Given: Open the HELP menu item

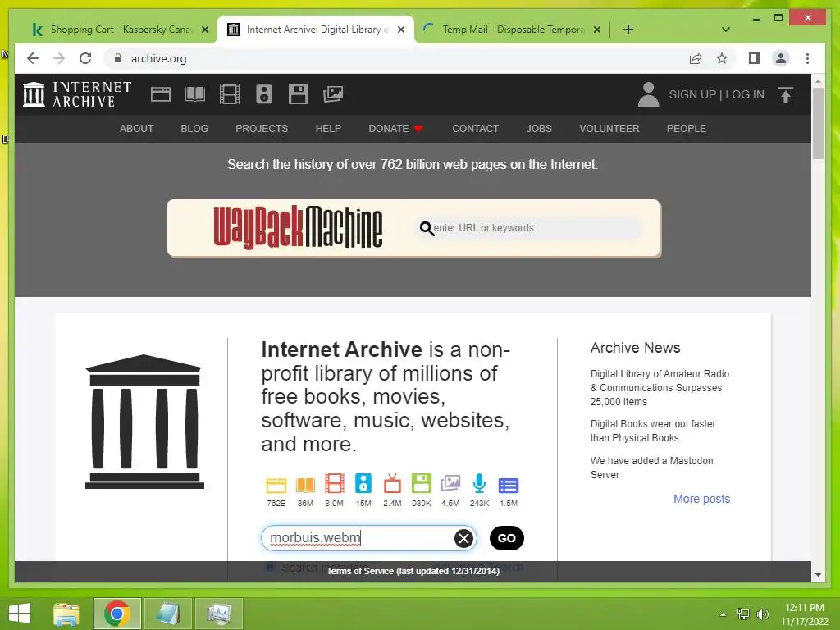Looking at the screenshot, I should [x=328, y=129].
